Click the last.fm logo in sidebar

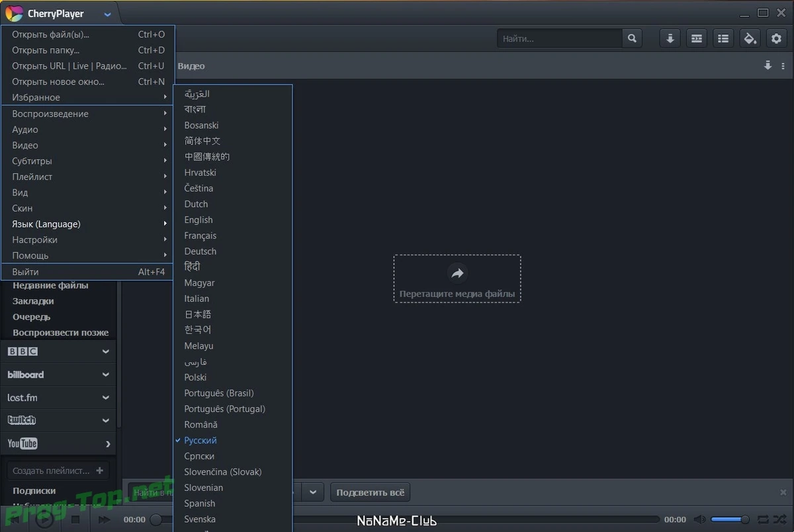pos(22,398)
